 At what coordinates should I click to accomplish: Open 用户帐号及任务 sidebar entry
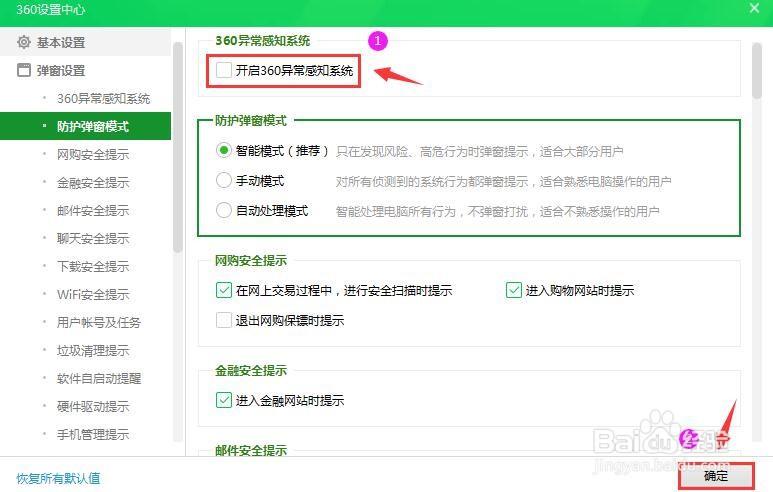coord(99,322)
